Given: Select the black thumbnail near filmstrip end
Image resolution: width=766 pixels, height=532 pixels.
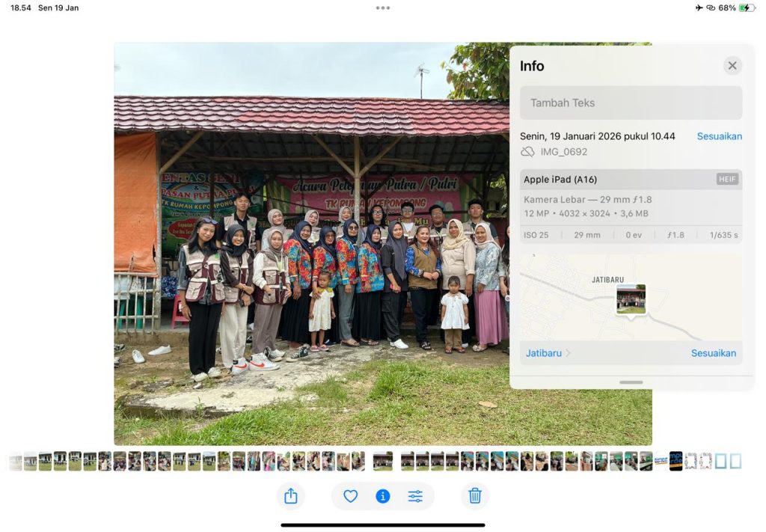Looking at the screenshot, I should [675, 461].
